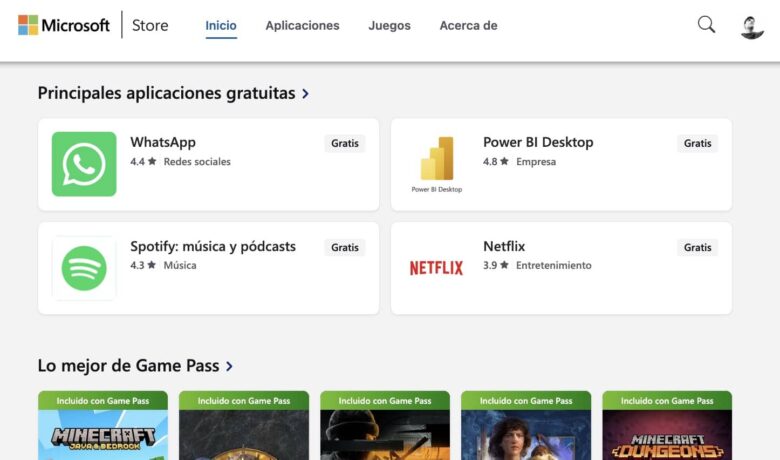Click the Spotify app icon
This screenshot has width=780, height=460.
pos(84,268)
